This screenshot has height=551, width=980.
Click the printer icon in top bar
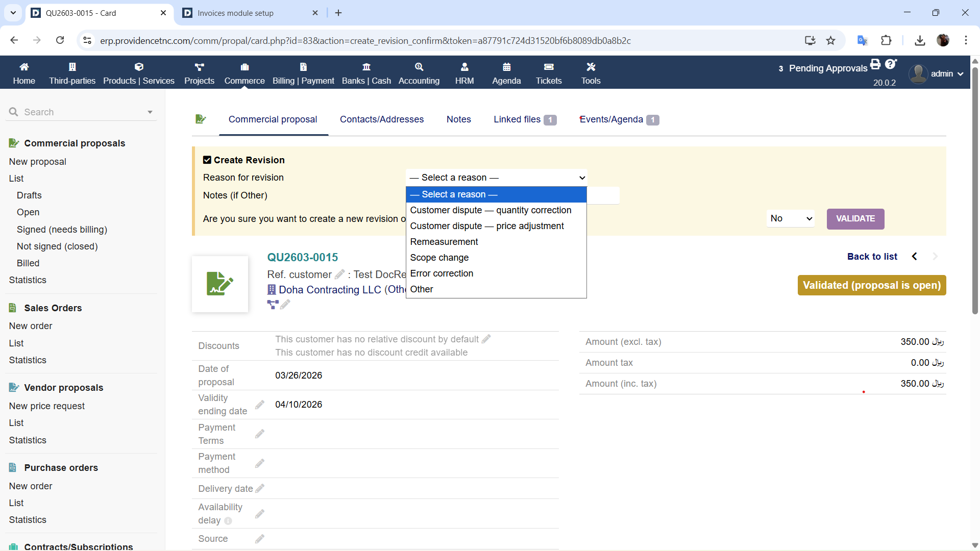click(875, 64)
